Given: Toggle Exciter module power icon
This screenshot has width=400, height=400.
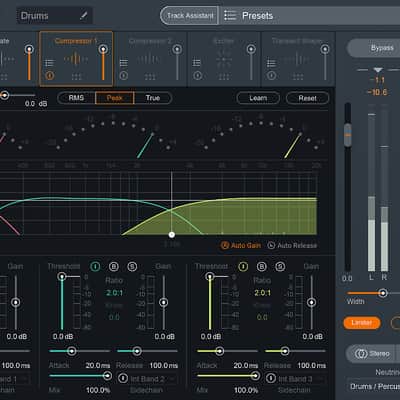Looking at the screenshot, I should pos(197,76).
